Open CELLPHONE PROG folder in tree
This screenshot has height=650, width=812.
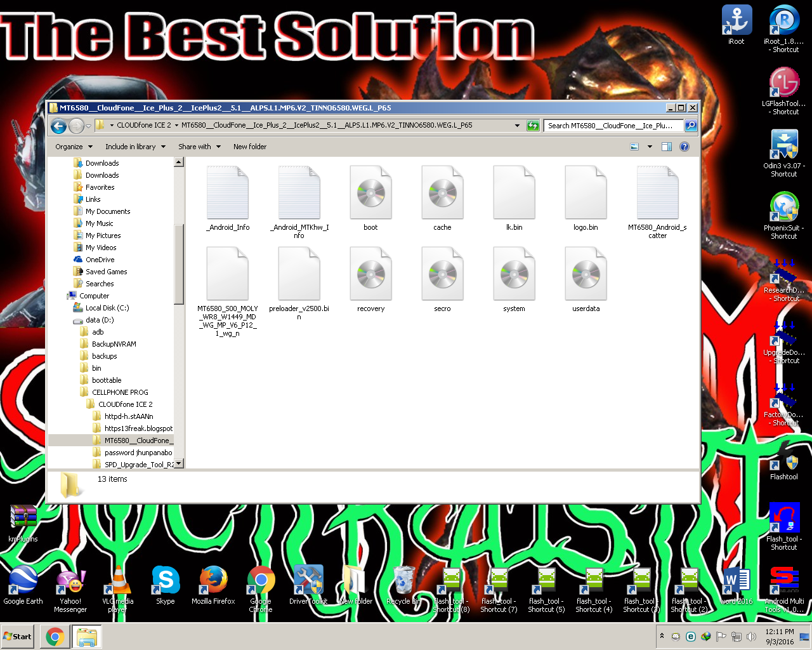point(120,392)
